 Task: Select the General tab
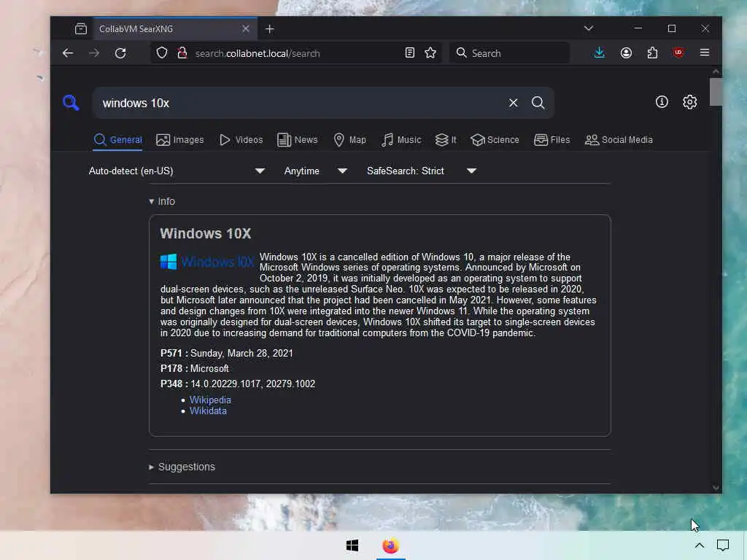[117, 140]
